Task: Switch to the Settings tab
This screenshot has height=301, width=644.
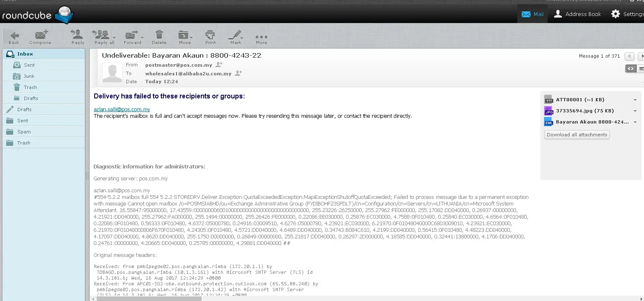Action: point(627,14)
